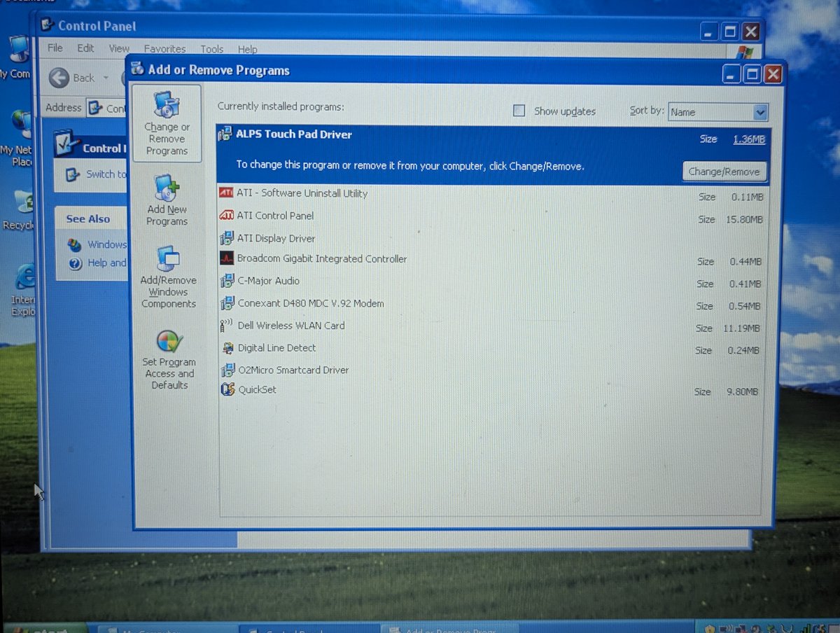Click Help and Support link under See Also
This screenshot has height=633, width=840.
(107, 263)
